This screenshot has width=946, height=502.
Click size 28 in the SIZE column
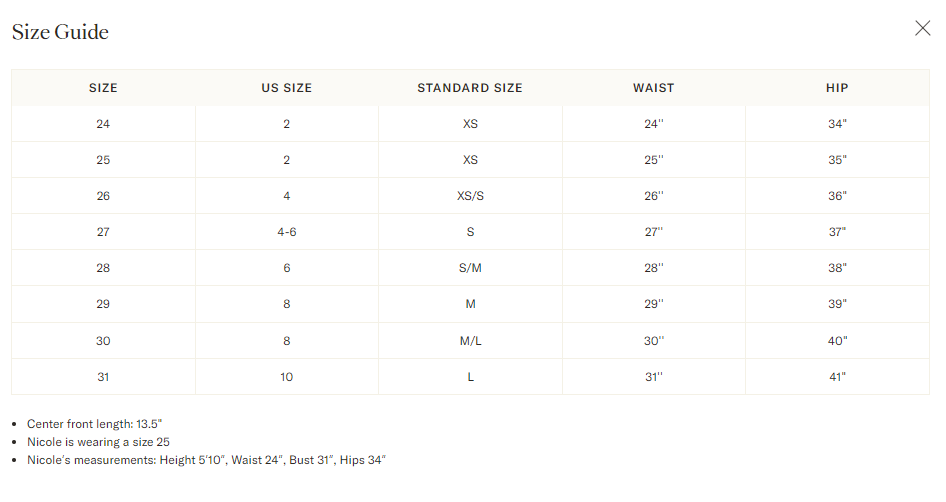point(103,268)
